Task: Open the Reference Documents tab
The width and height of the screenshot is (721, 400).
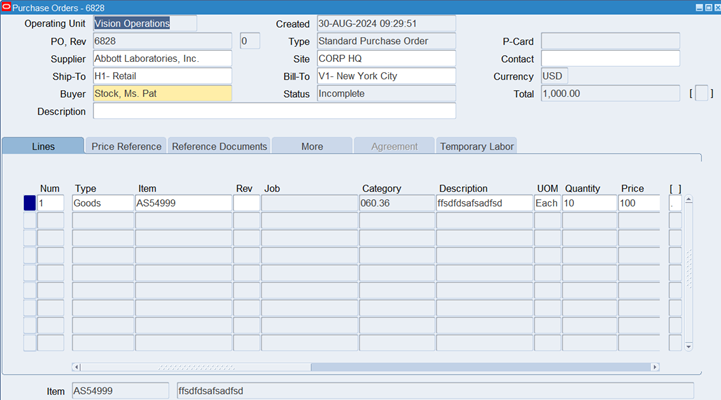Action: [x=219, y=146]
